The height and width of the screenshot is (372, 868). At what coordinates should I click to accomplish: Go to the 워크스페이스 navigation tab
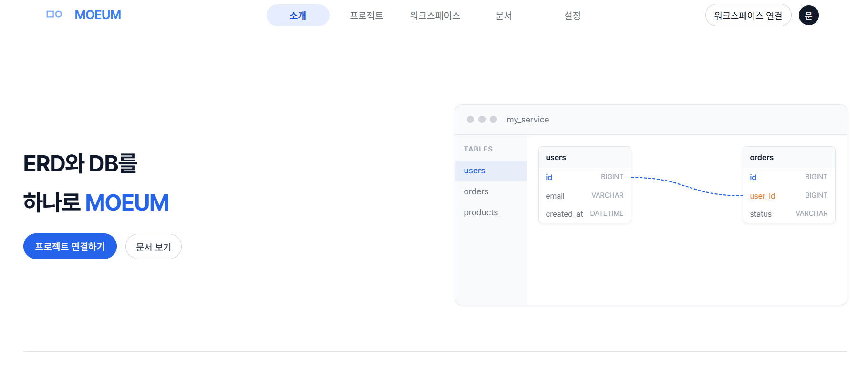point(435,15)
